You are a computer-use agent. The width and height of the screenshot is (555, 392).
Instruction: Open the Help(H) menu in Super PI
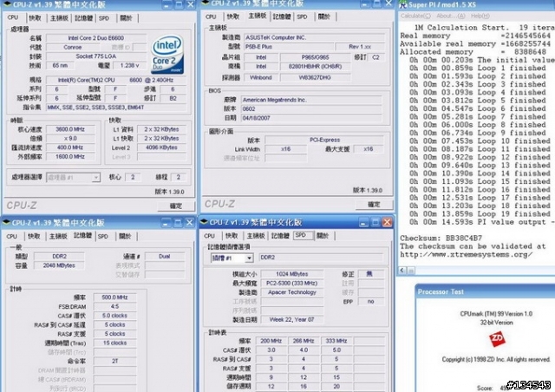point(480,16)
